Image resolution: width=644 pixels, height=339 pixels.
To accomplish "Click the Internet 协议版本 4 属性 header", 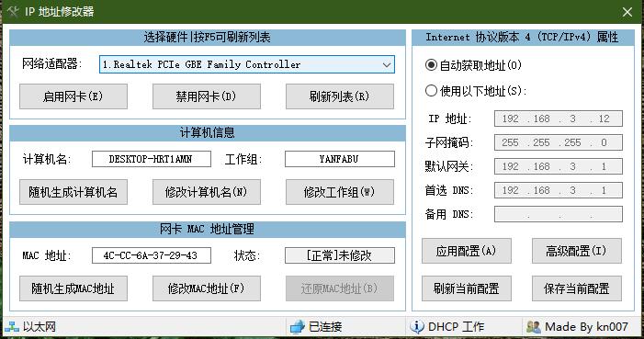I will click(x=523, y=38).
